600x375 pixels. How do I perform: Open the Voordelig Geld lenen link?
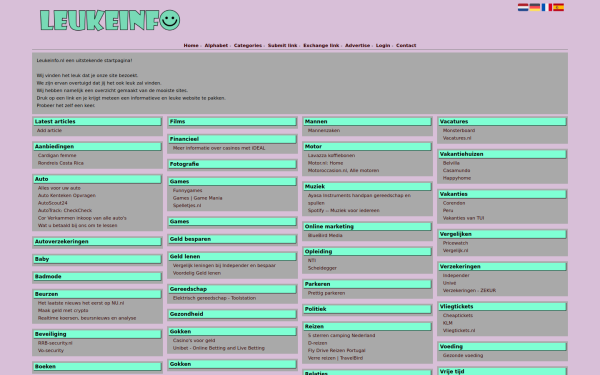(x=197, y=273)
